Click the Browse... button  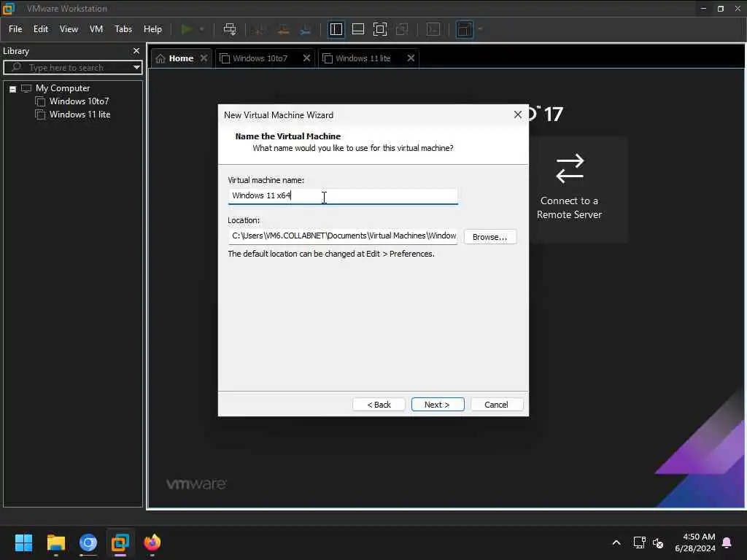coord(490,237)
